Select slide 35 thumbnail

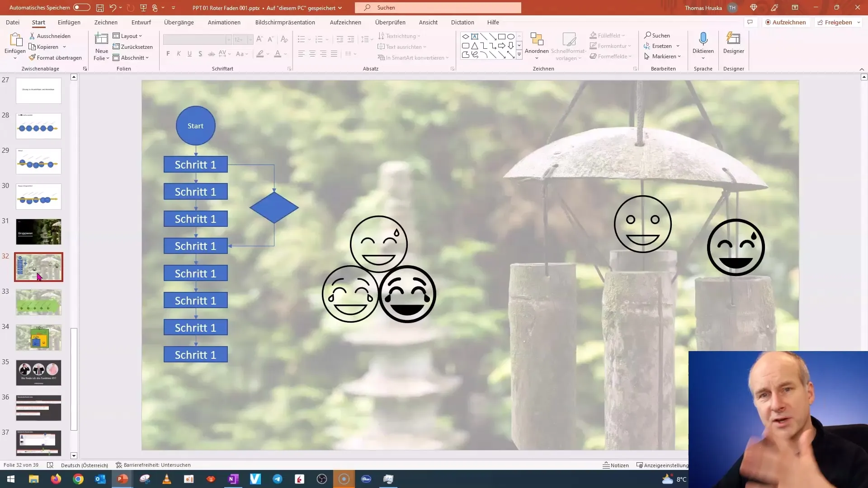(38, 373)
